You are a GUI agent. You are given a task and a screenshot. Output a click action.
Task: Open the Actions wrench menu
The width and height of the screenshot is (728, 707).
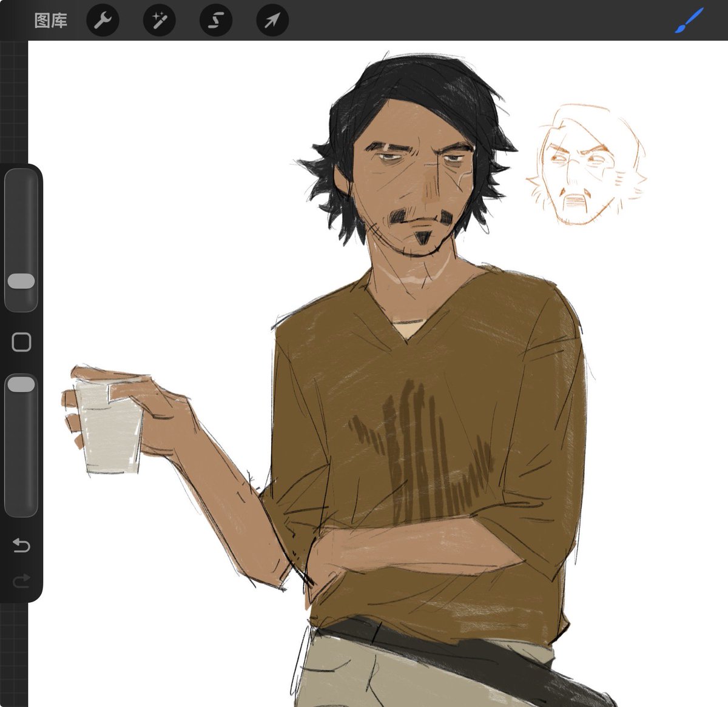pos(103,21)
